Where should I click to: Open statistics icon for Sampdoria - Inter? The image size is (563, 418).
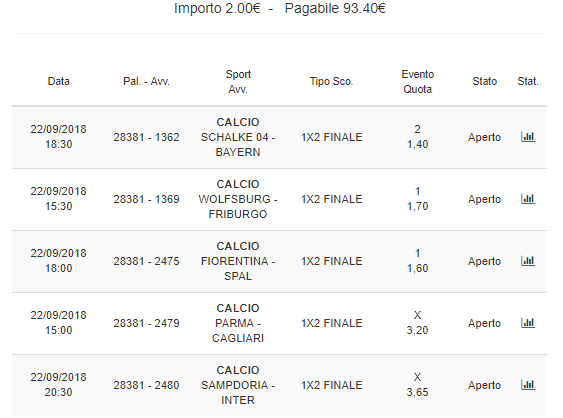[528, 385]
